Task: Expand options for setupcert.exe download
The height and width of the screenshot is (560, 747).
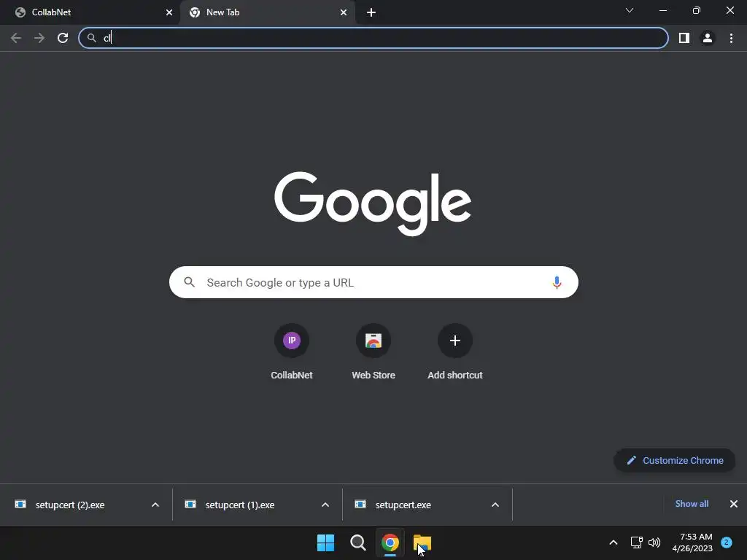Action: tap(495, 505)
